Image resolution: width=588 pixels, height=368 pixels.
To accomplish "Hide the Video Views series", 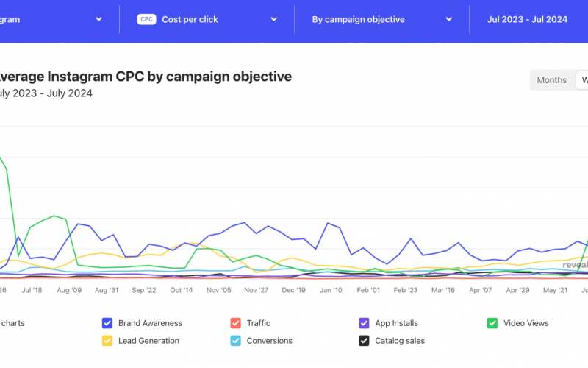I will point(492,323).
